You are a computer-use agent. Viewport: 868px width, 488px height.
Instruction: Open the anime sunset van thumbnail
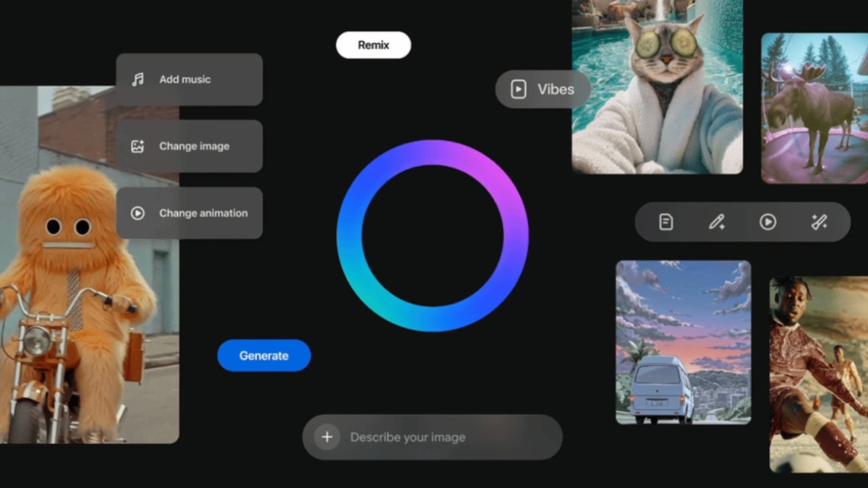pyautogui.click(x=683, y=341)
